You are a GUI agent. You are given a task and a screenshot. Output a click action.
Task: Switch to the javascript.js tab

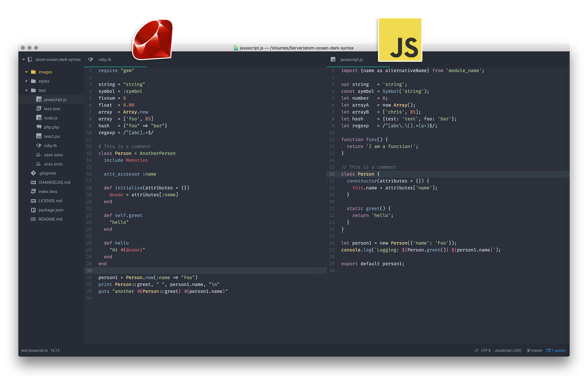pyautogui.click(x=358, y=60)
